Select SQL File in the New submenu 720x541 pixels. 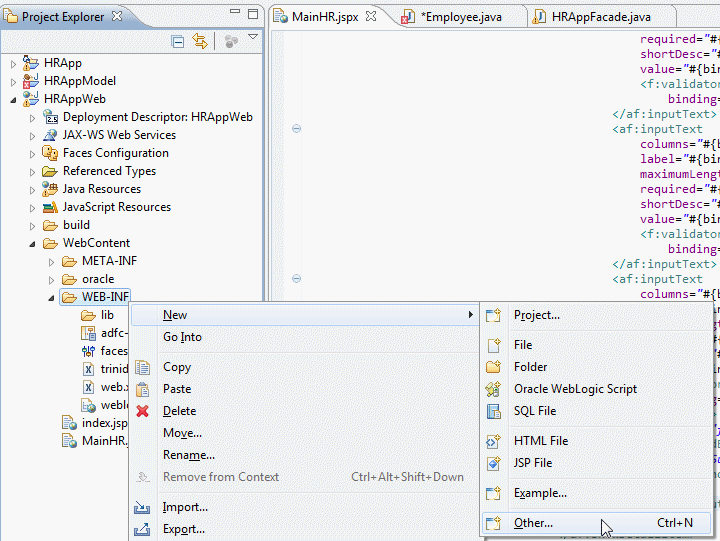click(x=596, y=411)
